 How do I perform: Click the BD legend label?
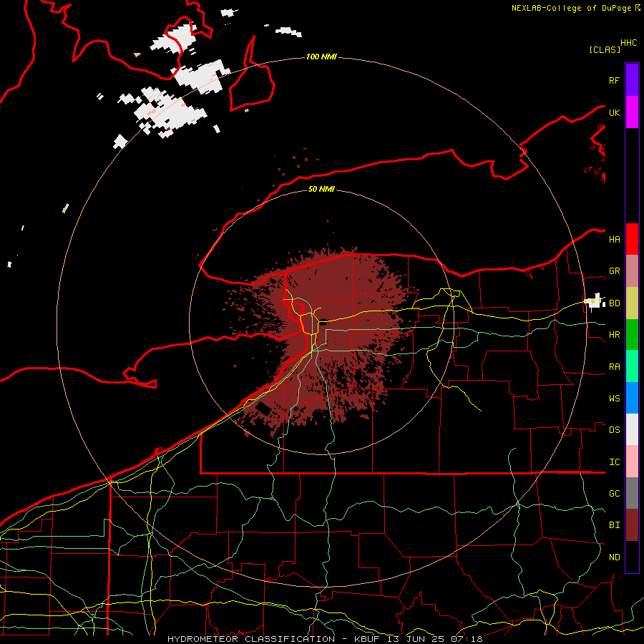(615, 303)
